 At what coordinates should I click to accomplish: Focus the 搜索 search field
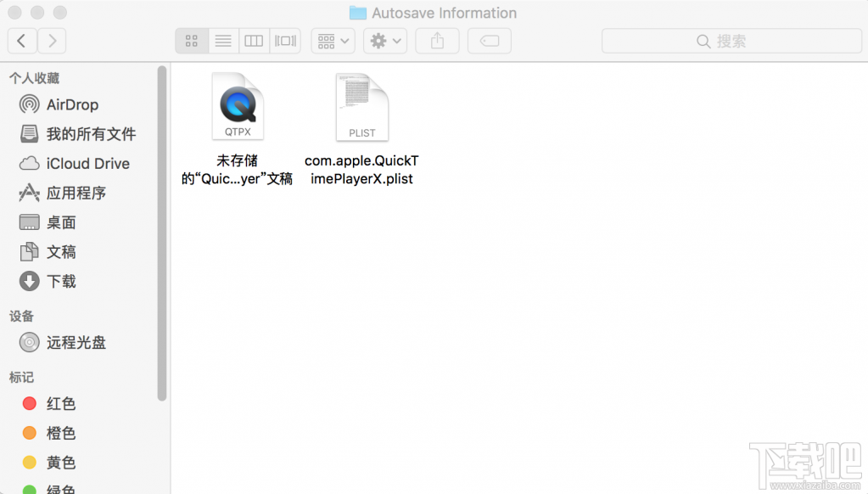pyautogui.click(x=731, y=41)
